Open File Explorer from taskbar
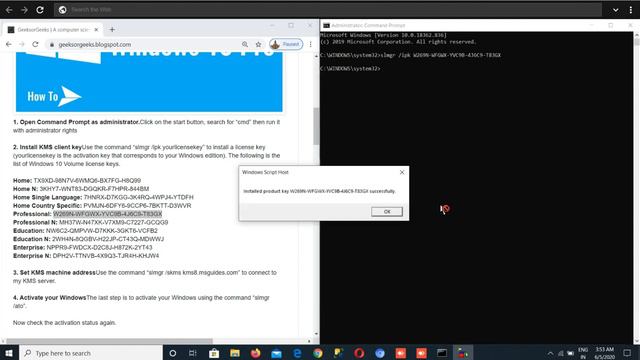 tap(235, 353)
